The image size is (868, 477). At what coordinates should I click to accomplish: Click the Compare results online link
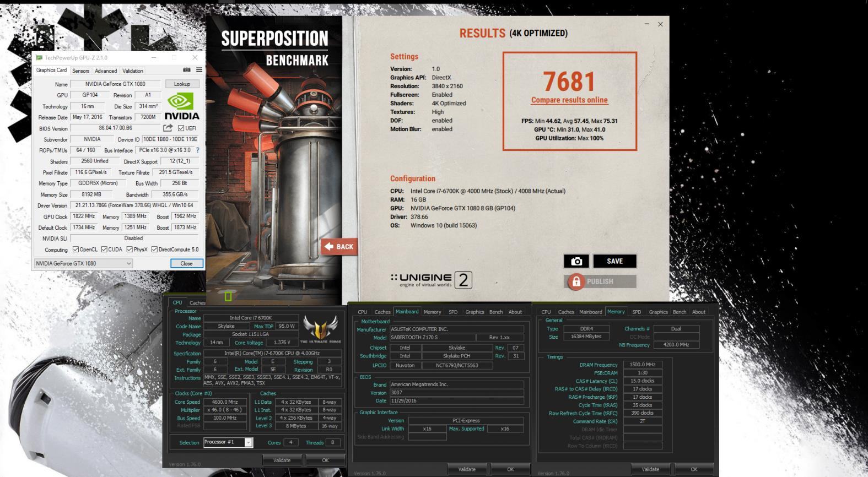tap(569, 100)
